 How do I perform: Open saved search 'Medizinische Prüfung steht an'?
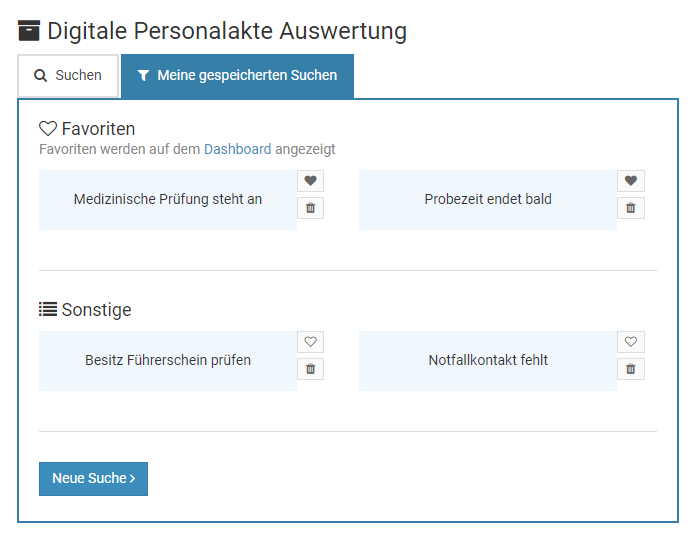[x=168, y=199]
